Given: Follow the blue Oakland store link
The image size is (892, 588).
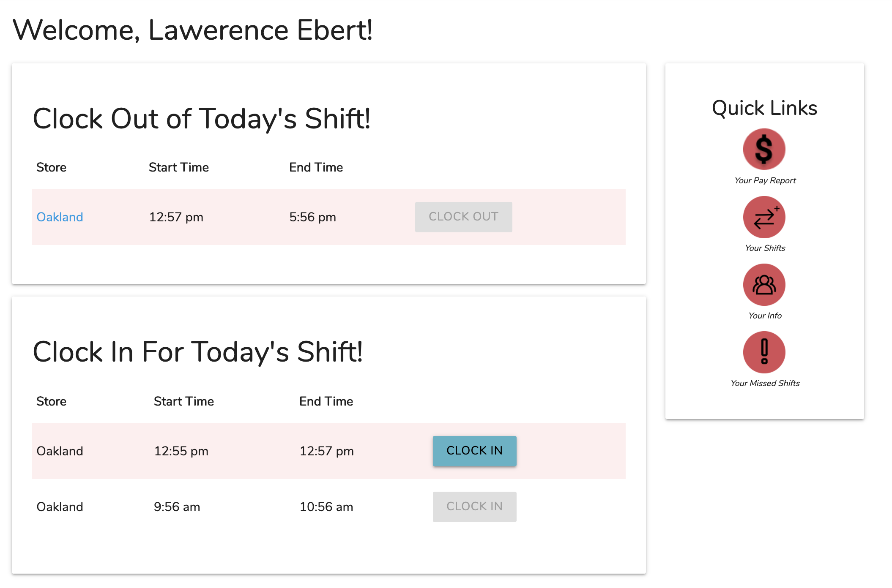Looking at the screenshot, I should (60, 217).
